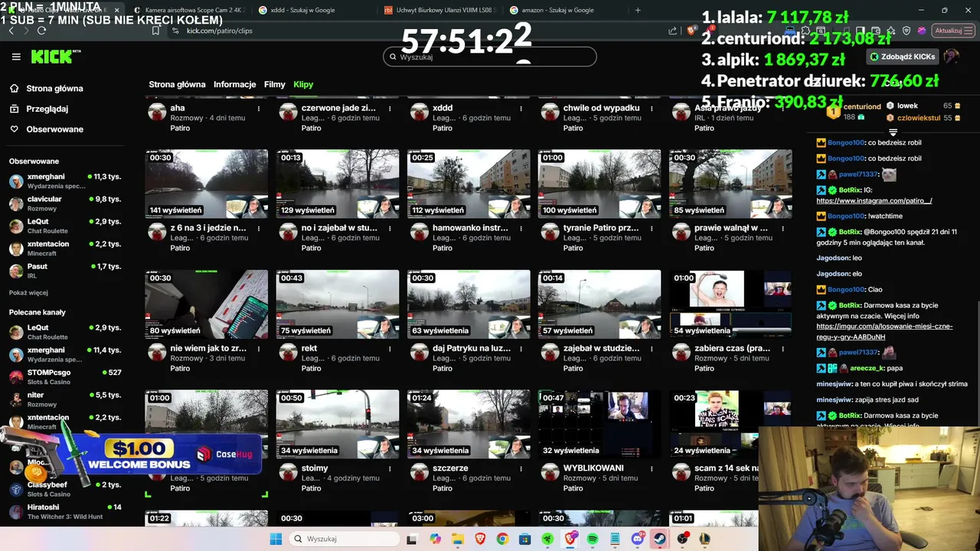Bookmark this page using the bookmark icon
The height and width of the screenshot is (551, 980).
coord(155,31)
